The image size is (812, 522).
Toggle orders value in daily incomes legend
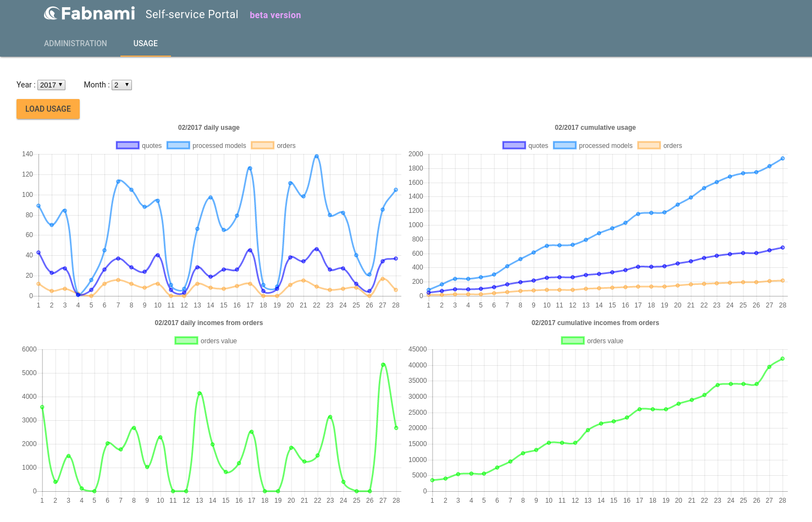click(206, 341)
